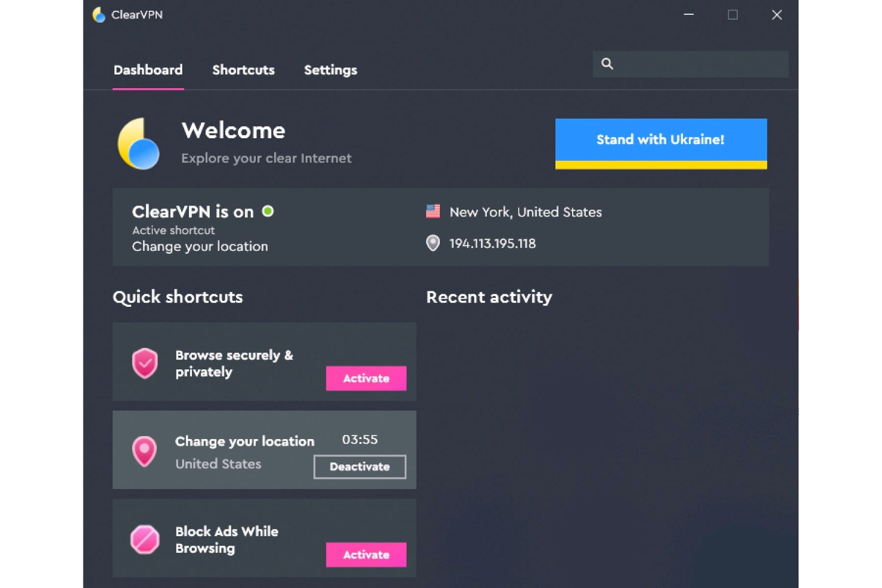The image size is (882, 588).
Task: Click United States under Change your location card
Action: (218, 464)
